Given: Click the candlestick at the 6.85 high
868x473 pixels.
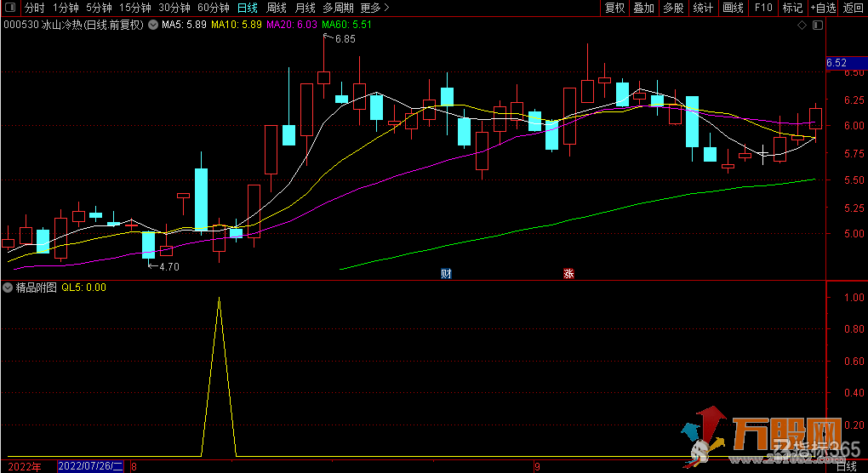Looking at the screenshot, I should coord(324,77).
